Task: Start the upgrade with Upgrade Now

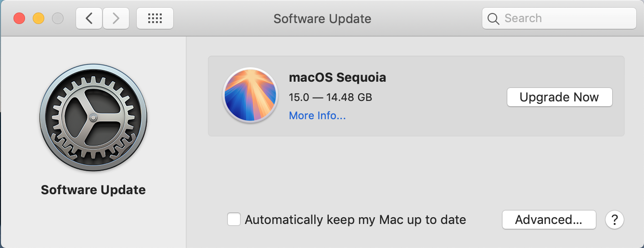Action: (x=559, y=97)
